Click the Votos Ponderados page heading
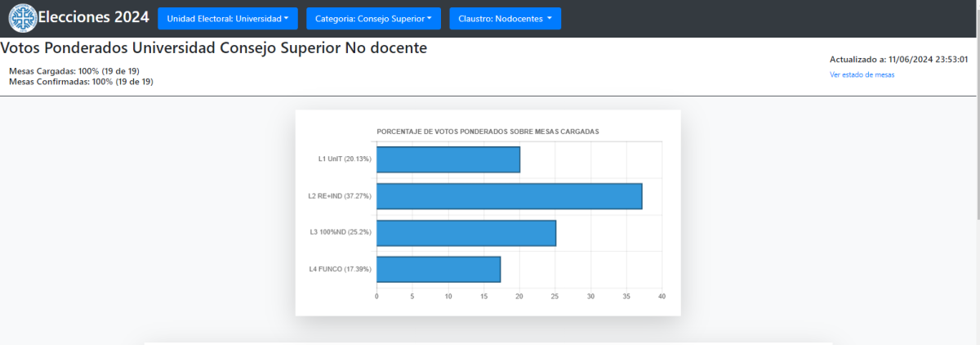 click(214, 48)
